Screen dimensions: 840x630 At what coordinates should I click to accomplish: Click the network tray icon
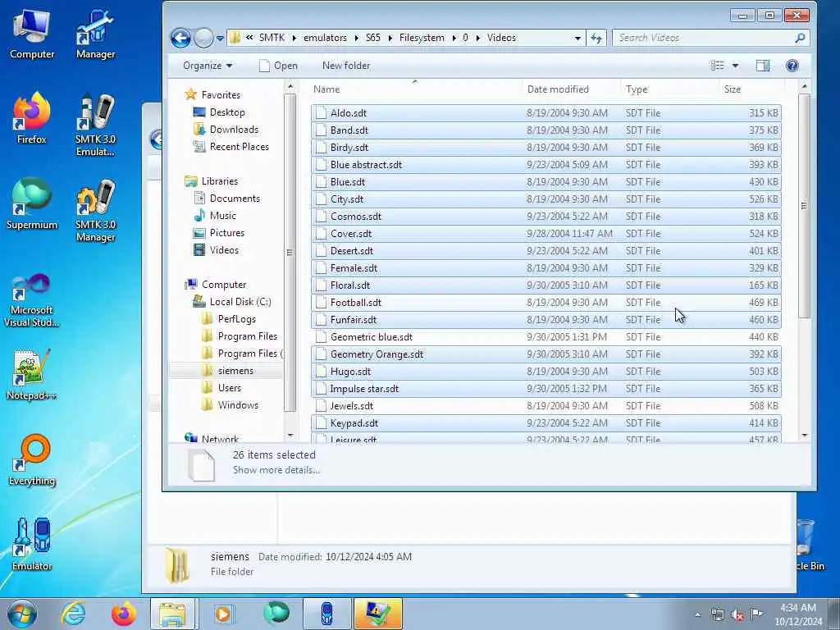717,615
